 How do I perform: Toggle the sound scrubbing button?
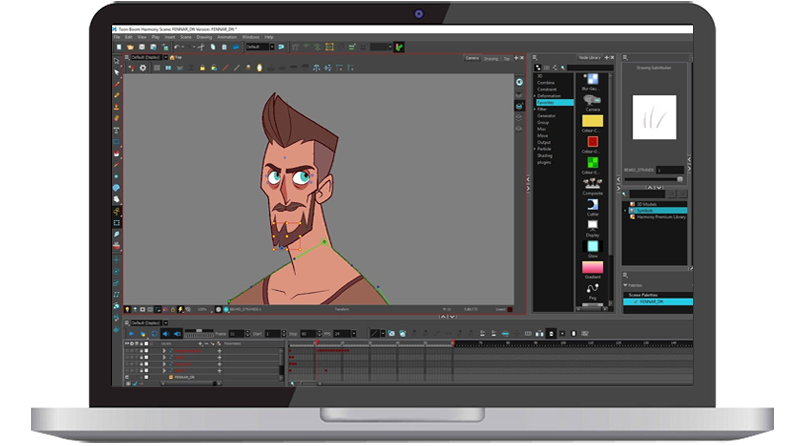point(177,334)
